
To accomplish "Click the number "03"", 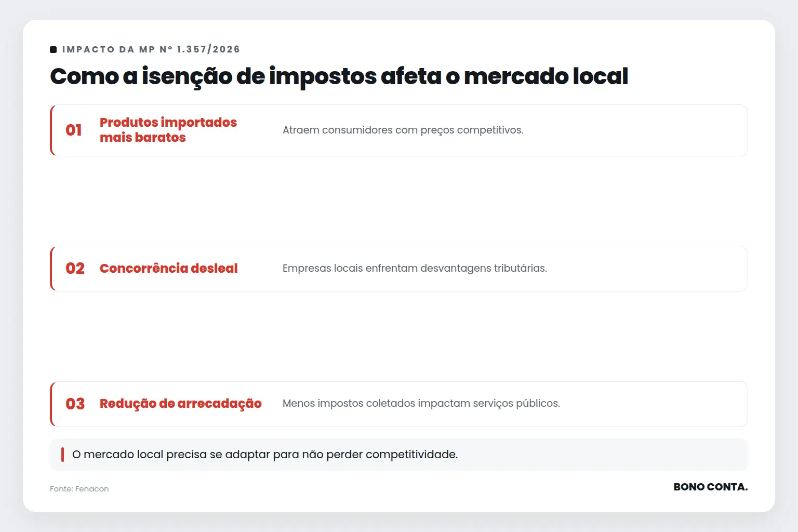I will pyautogui.click(x=75, y=404).
